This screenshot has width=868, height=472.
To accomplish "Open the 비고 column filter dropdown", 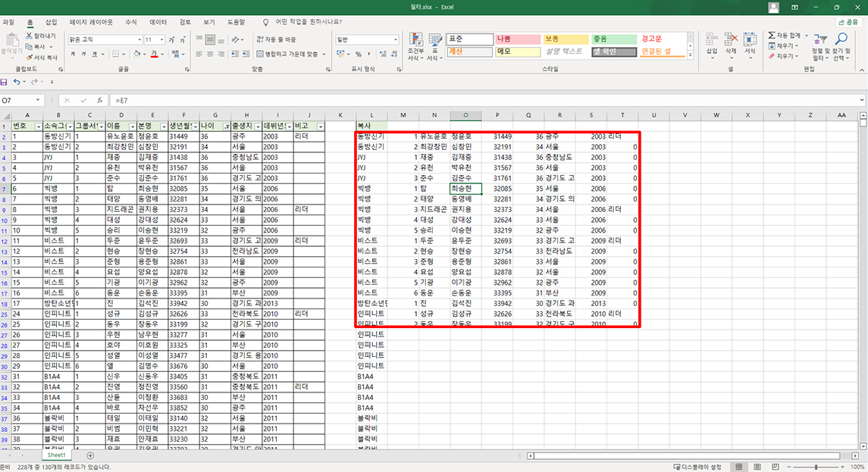I will [321, 127].
